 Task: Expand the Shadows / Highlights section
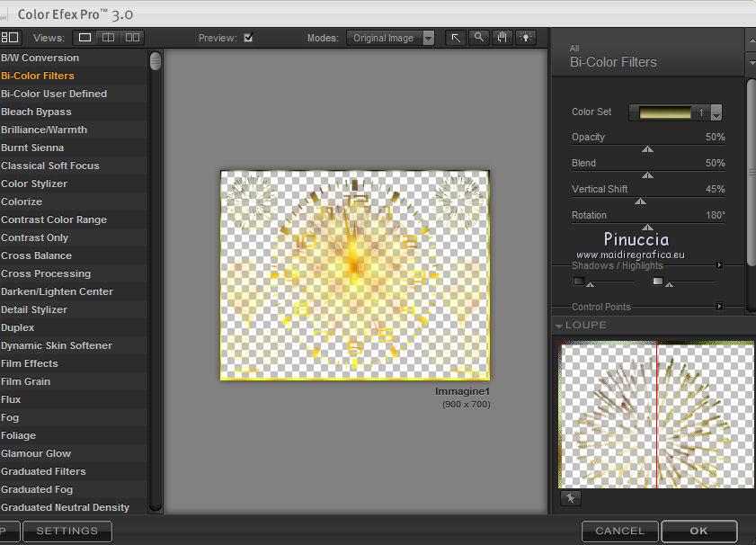pos(719,265)
